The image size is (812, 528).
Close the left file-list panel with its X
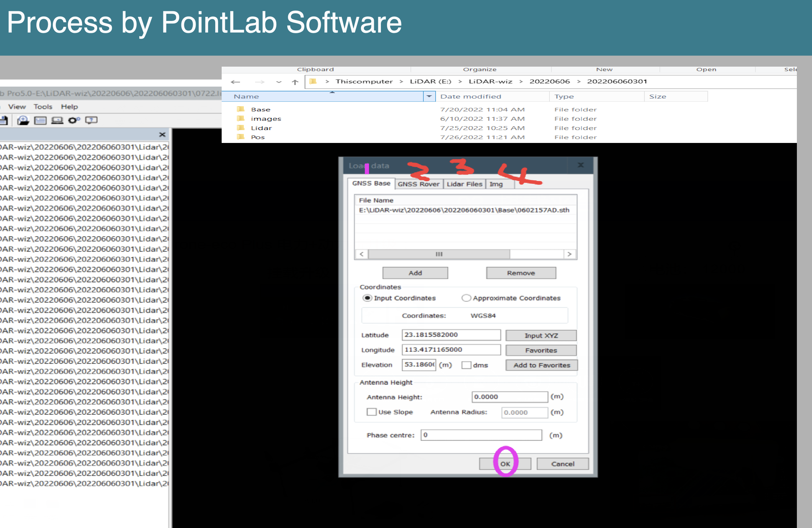click(x=162, y=135)
